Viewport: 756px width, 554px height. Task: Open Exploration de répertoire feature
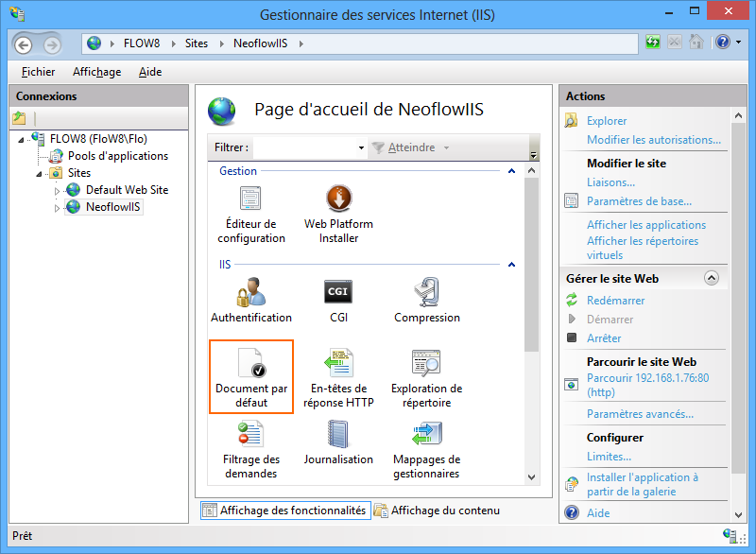[426, 378]
